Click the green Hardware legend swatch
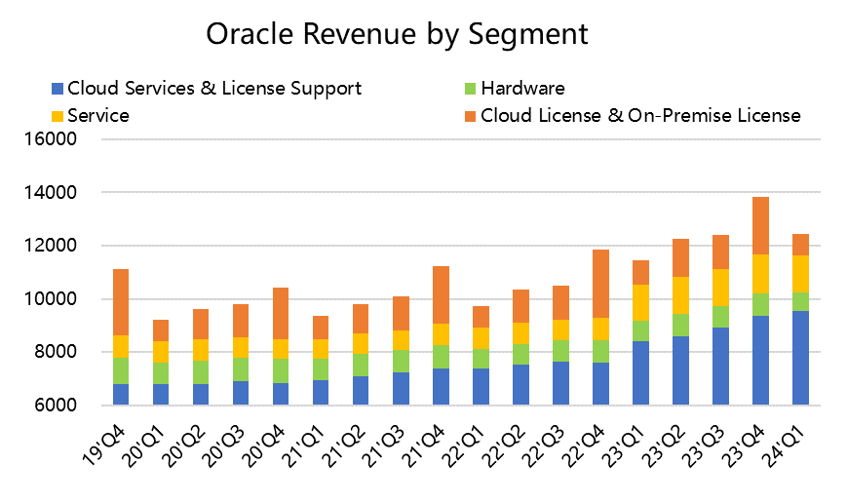Viewport: 847px width, 504px height. click(471, 89)
